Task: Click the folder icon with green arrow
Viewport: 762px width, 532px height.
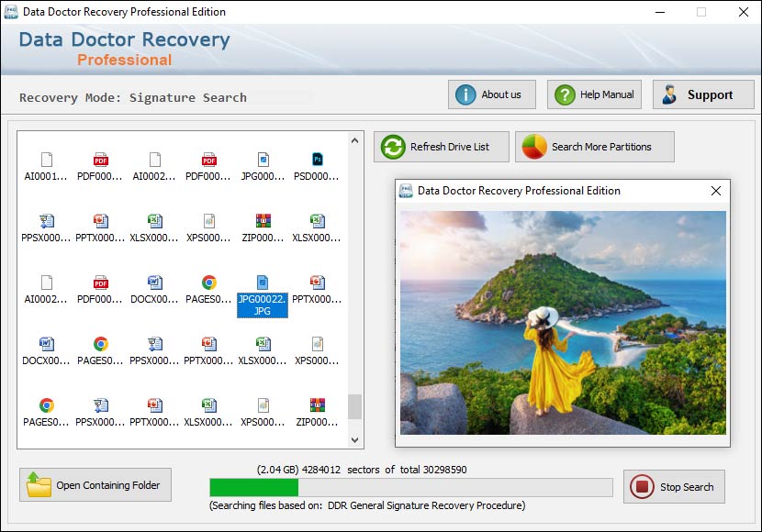Action: [39, 485]
